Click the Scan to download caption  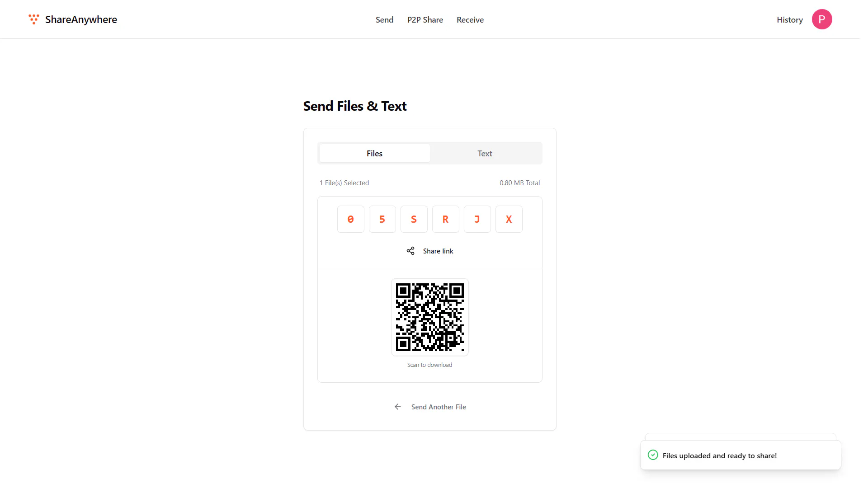point(429,365)
